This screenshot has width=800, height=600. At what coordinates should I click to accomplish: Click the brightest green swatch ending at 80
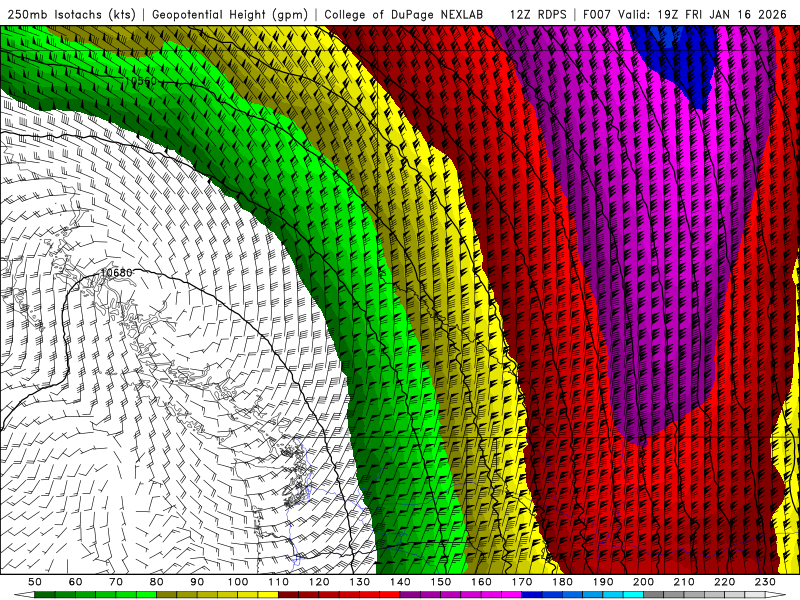tap(146, 595)
